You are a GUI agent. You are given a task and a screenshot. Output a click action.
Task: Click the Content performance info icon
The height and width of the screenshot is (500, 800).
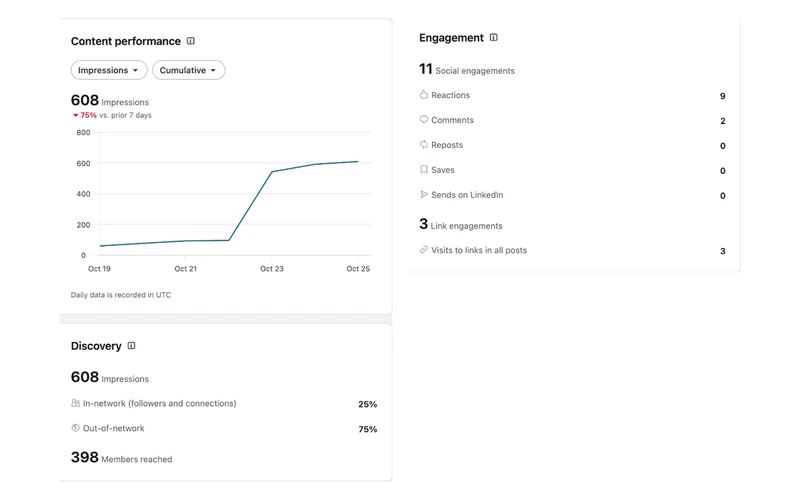pyautogui.click(x=190, y=41)
